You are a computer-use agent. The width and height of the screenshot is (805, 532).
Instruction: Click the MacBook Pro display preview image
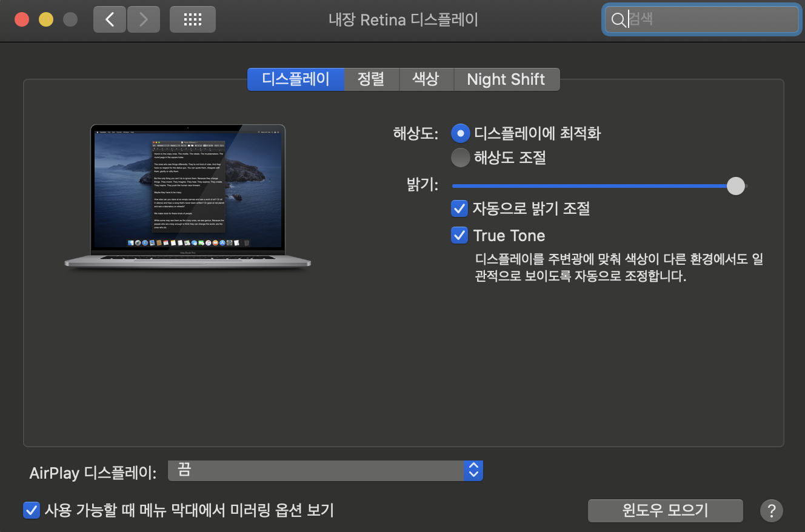tap(187, 196)
